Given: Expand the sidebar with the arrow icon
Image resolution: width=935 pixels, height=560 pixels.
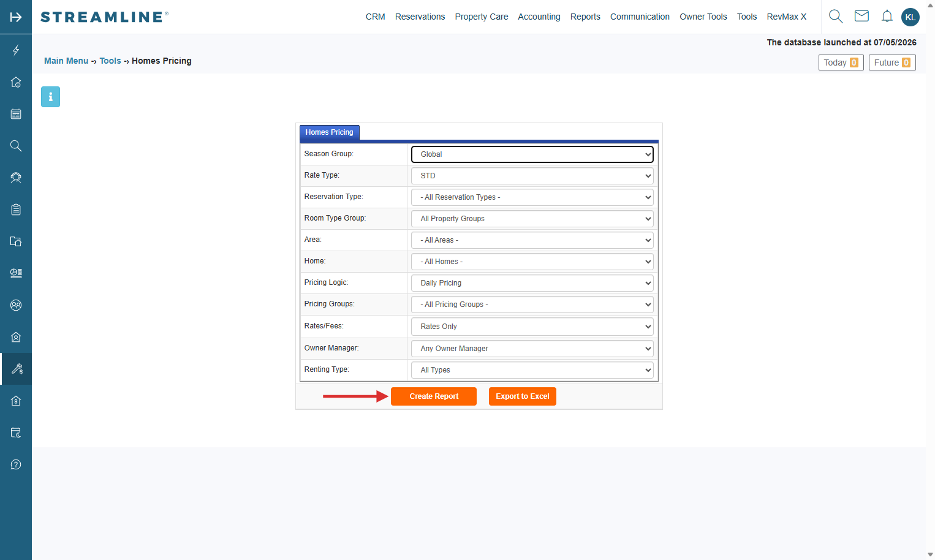Looking at the screenshot, I should 16,17.
